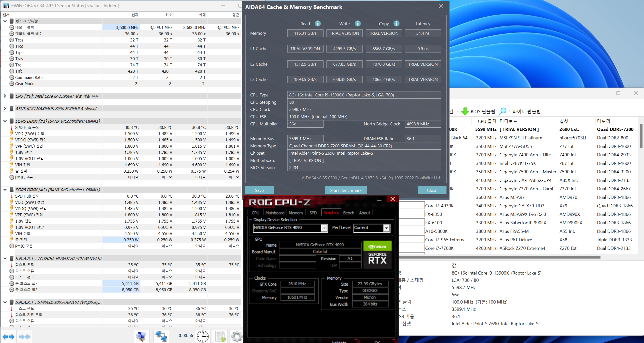
Task: Click the horizontal scrollbar in AIDA64 results list
Action: tap(500, 257)
